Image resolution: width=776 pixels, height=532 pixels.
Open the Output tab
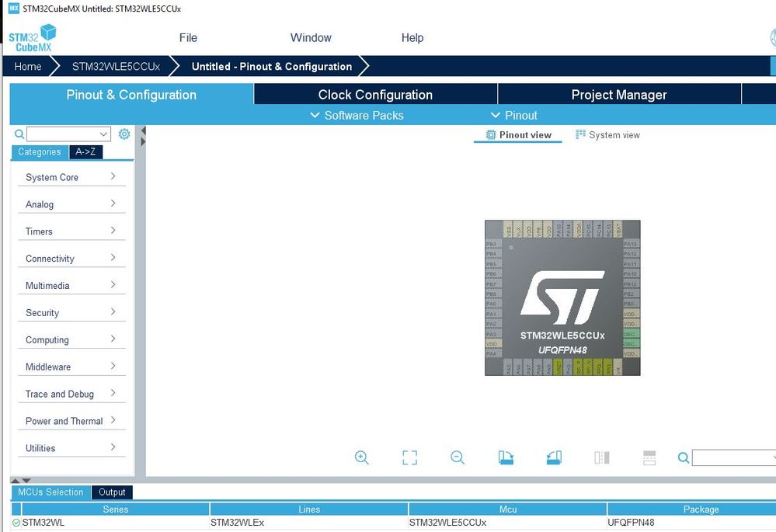coord(112,492)
